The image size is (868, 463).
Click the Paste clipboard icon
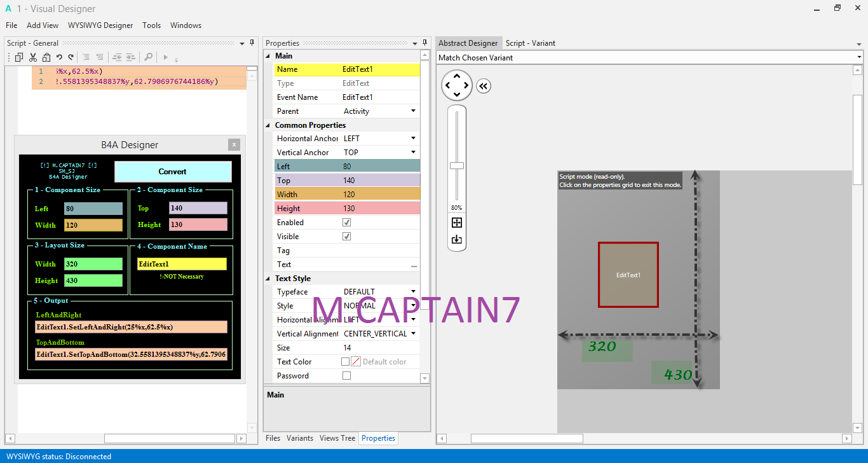click(46, 57)
